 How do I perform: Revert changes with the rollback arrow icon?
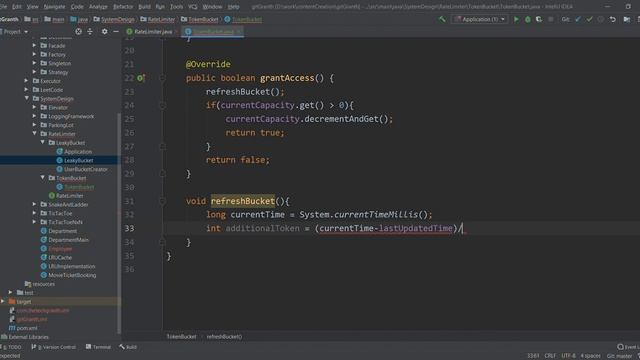613,19
